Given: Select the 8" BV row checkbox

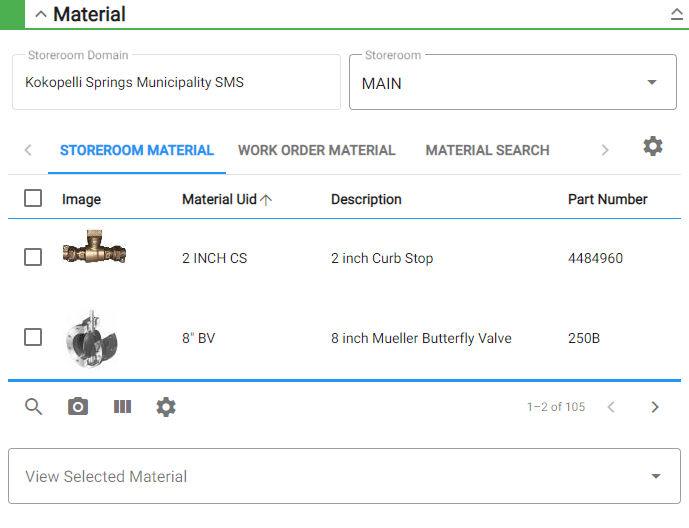Looking at the screenshot, I should 33,338.
